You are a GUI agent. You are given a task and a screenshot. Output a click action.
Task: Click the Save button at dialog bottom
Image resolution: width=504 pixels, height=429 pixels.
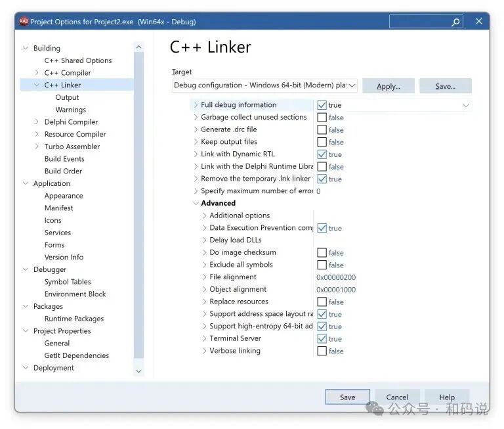347,397
